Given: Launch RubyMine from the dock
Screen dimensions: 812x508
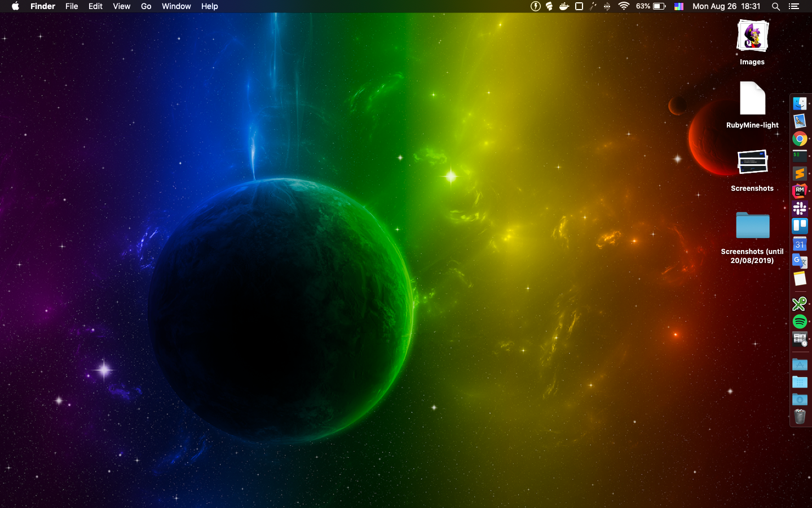Looking at the screenshot, I should (x=800, y=191).
